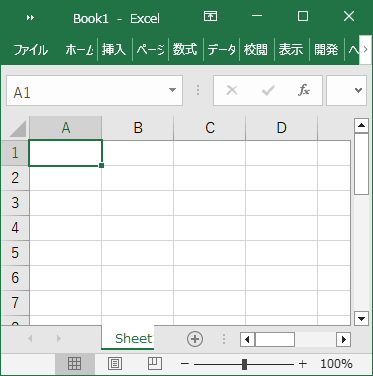Open the 表示 ribbon tab
Viewport: 373px width, 376px height.
coord(291,50)
